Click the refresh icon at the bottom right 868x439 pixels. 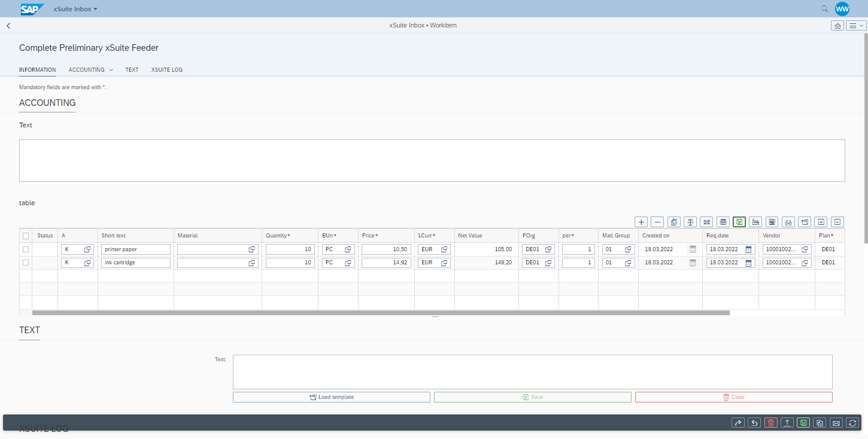click(x=852, y=422)
